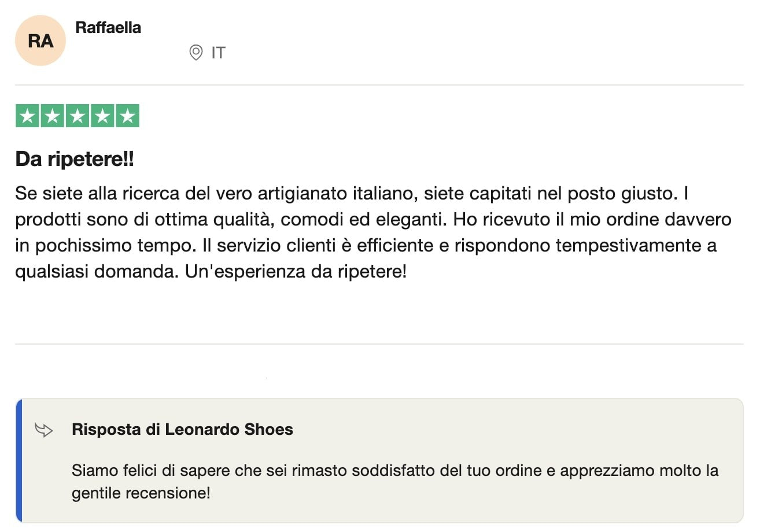Viewport: 760px width, 532px height.
Task: Click the blue accent bar of reply box
Action: 19,460
